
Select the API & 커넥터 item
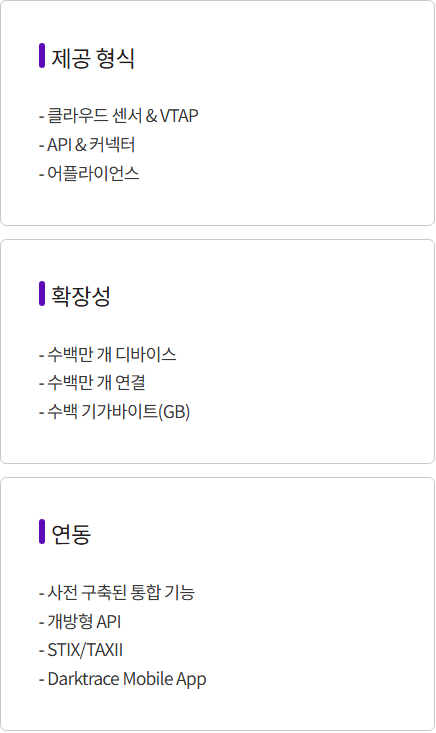coord(87,144)
